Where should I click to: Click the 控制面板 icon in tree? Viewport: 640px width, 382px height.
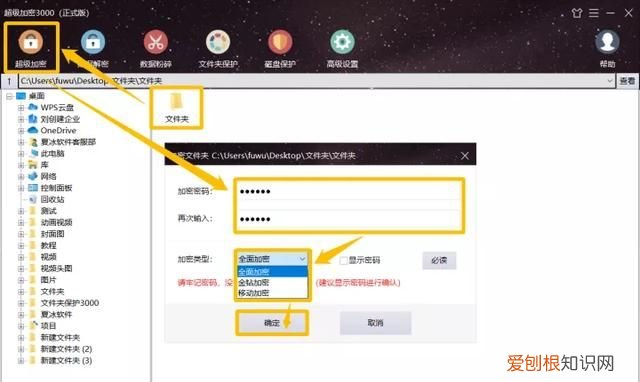point(33,188)
